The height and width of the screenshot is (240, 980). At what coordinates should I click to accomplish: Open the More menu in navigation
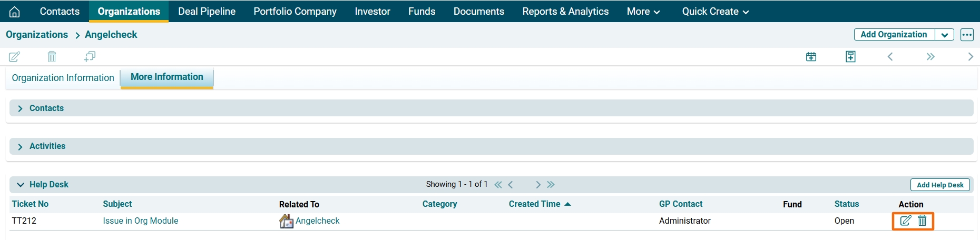pyautogui.click(x=643, y=12)
